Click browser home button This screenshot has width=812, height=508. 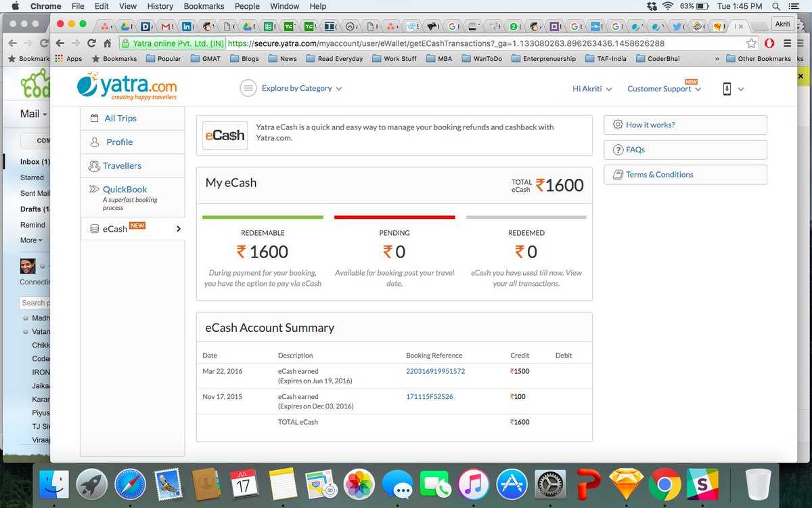coord(107,43)
